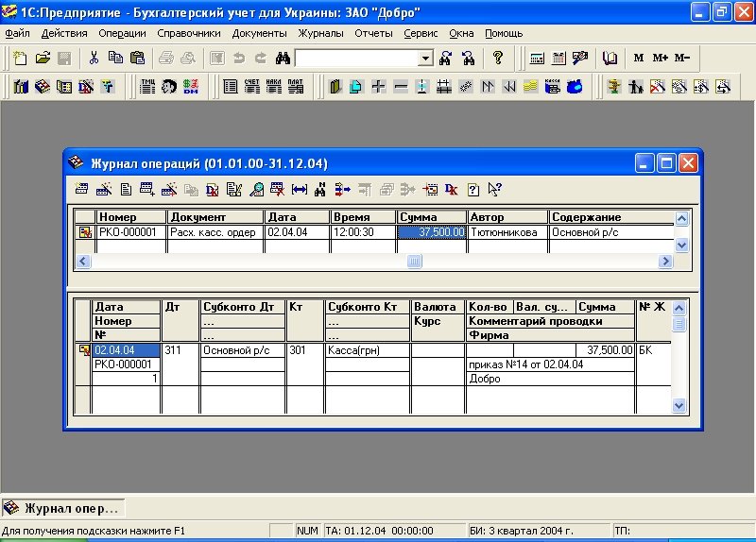Click the ПЛАТ payment order icon

click(x=296, y=87)
